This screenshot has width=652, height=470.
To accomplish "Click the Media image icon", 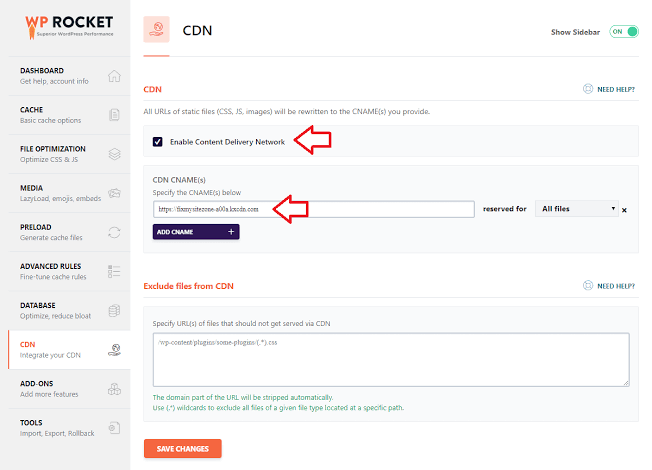I will 114,193.
